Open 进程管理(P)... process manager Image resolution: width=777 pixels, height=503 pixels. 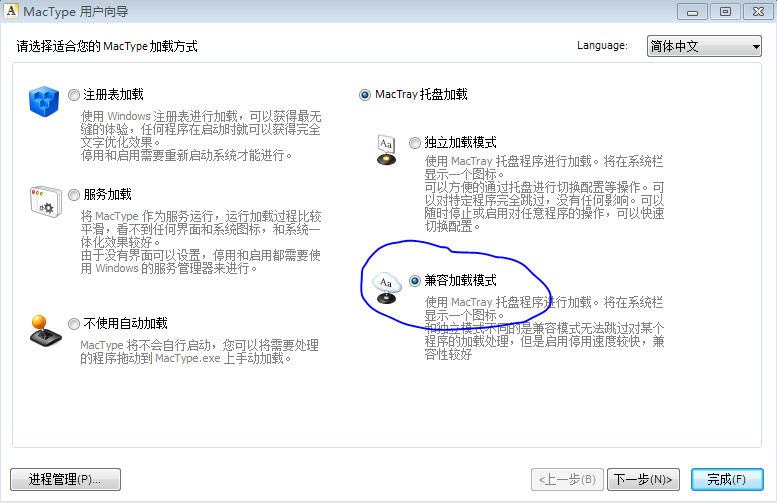click(x=65, y=479)
